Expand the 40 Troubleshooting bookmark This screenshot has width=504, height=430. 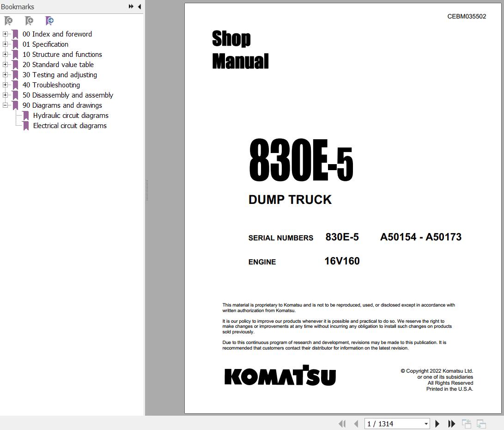pos(5,85)
